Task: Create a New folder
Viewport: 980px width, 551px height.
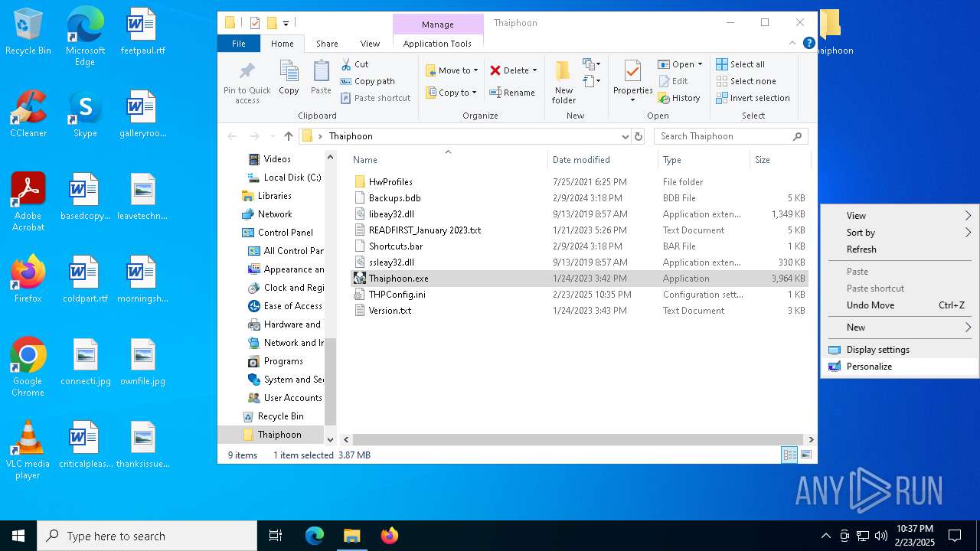Action: [563, 82]
